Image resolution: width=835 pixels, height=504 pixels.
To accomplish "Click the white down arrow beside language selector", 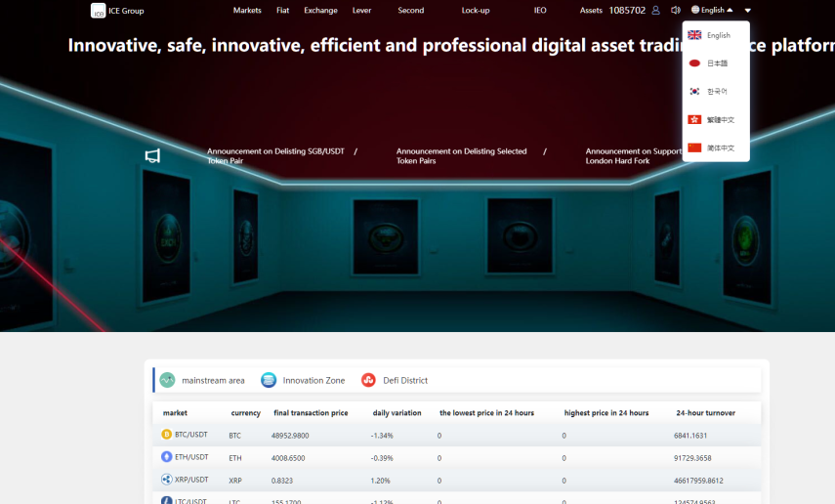I will pos(747,11).
